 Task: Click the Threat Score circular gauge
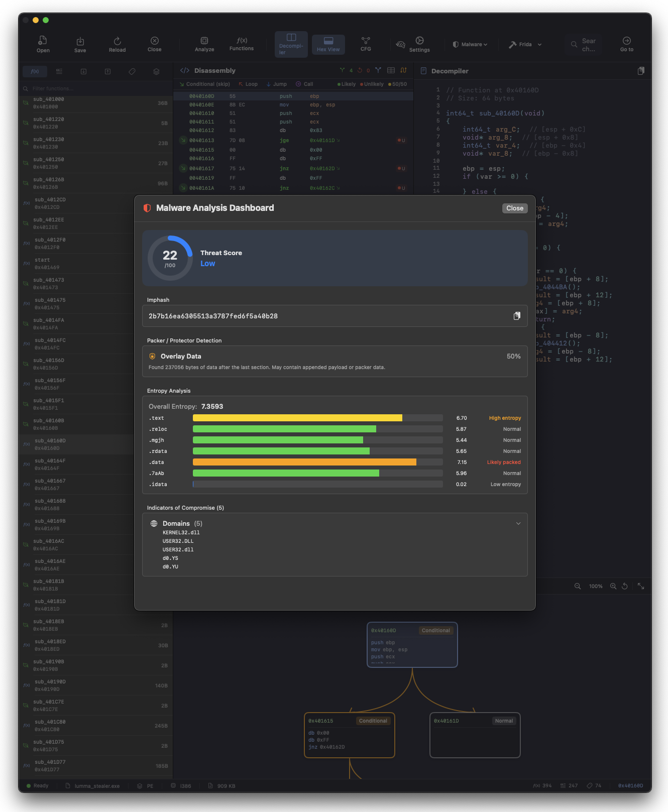[x=170, y=258]
